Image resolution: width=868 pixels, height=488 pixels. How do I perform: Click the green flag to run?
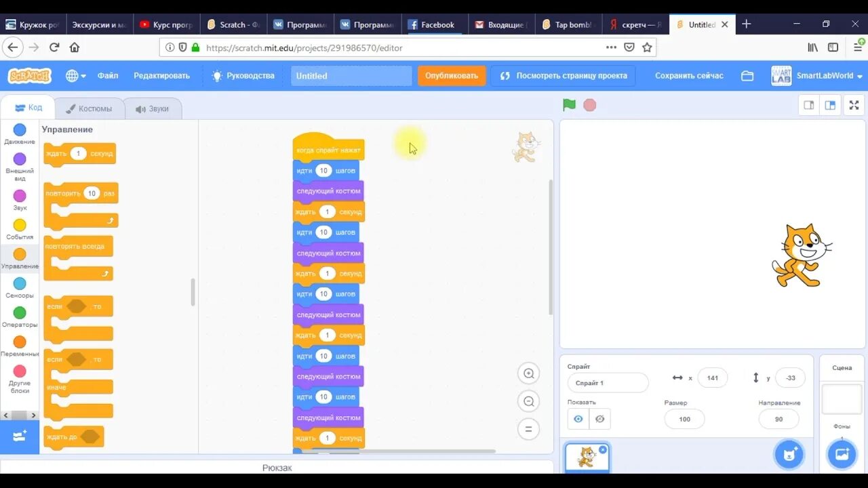(x=569, y=105)
